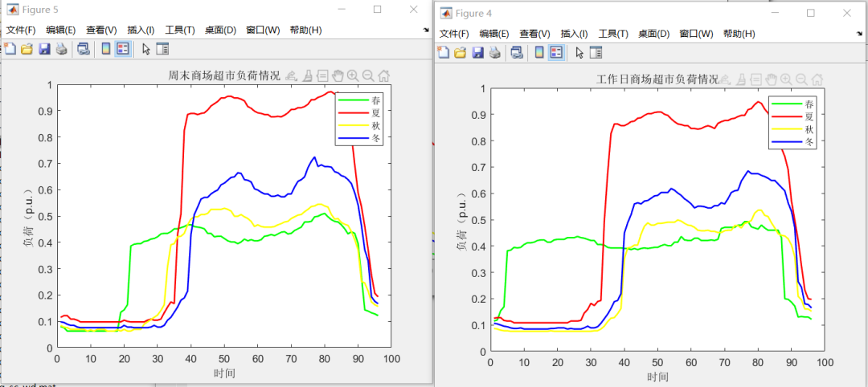868x387 pixels.
Task: Restore view with home icon in Figure 5
Action: pos(383,75)
